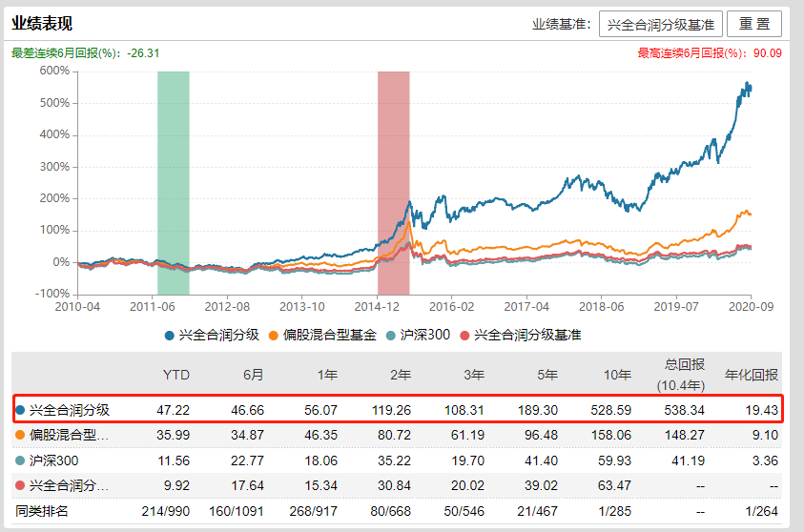This screenshot has width=804, height=532.
Task: Click the 总回报 (10.4年) column header
Action: [682, 376]
